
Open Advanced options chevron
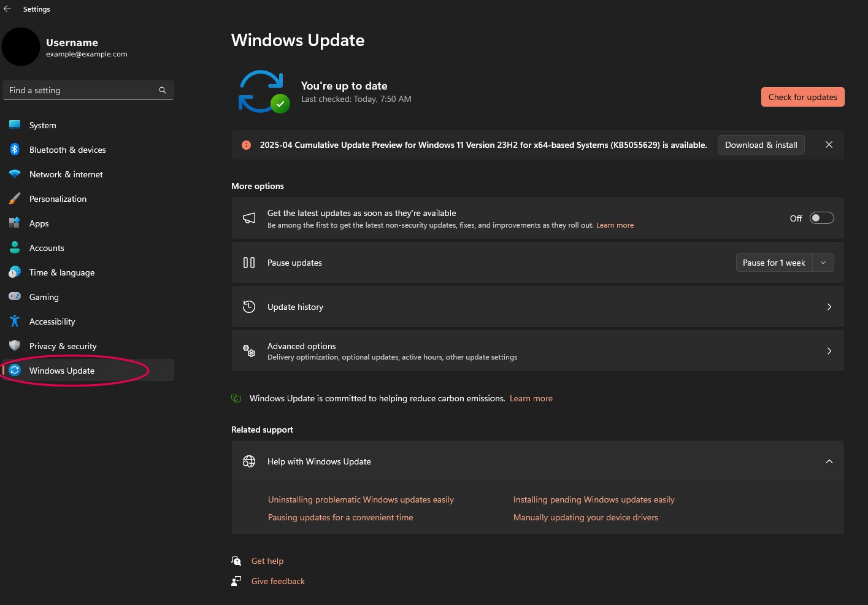click(829, 351)
